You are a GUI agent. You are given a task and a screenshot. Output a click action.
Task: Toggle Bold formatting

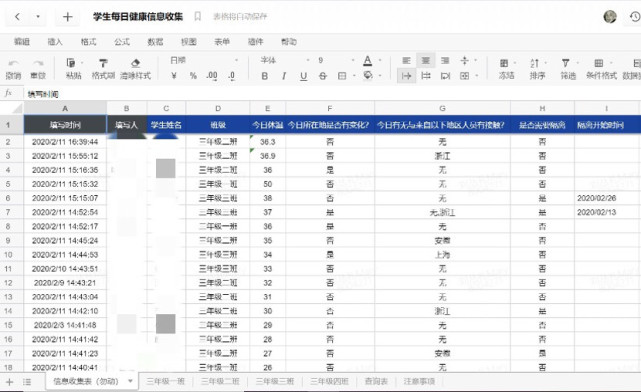[x=264, y=76]
